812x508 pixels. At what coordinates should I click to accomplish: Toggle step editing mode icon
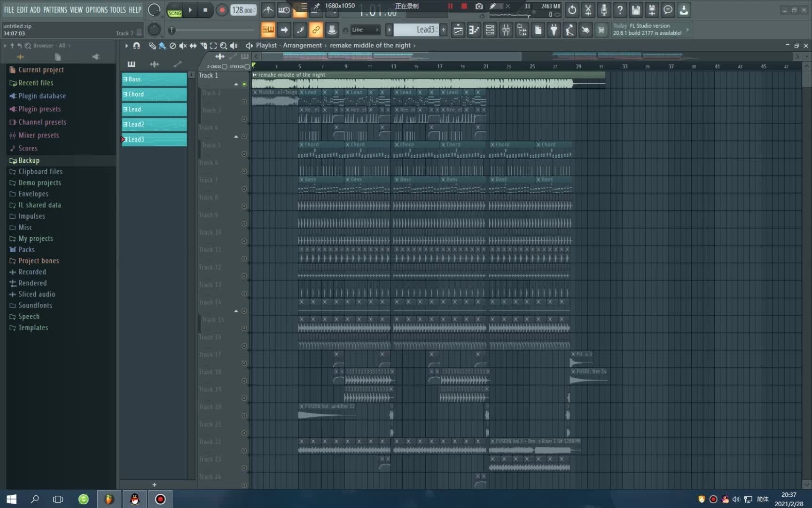[300, 30]
